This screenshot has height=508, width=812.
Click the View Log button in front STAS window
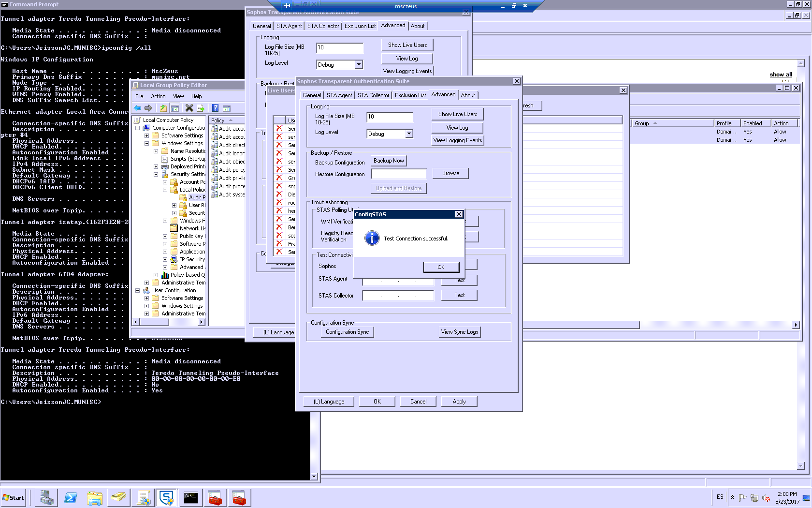tap(457, 128)
